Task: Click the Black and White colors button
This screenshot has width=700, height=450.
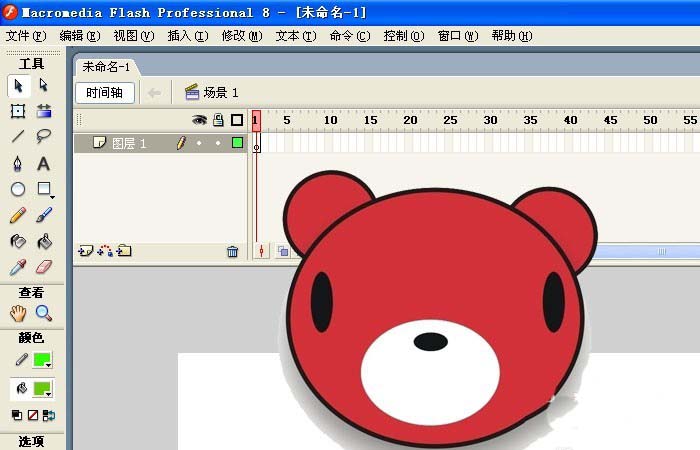Action: (17, 415)
